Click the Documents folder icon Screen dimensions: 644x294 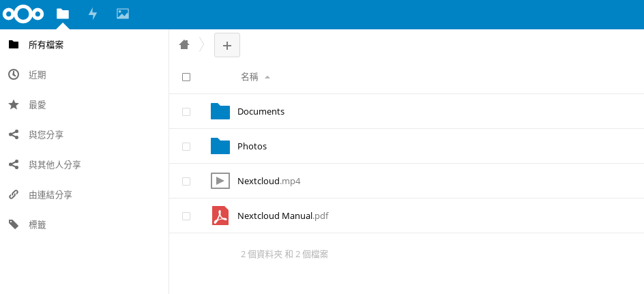pyautogui.click(x=220, y=111)
